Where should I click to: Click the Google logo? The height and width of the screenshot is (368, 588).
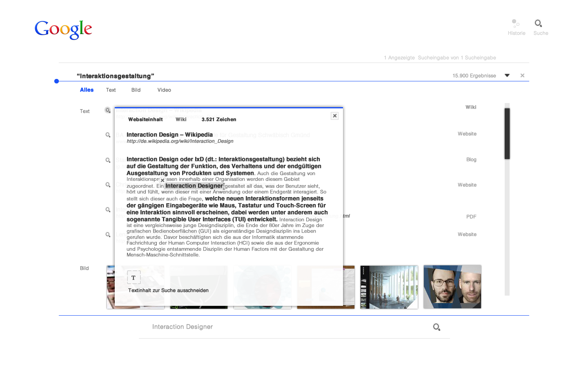[63, 29]
